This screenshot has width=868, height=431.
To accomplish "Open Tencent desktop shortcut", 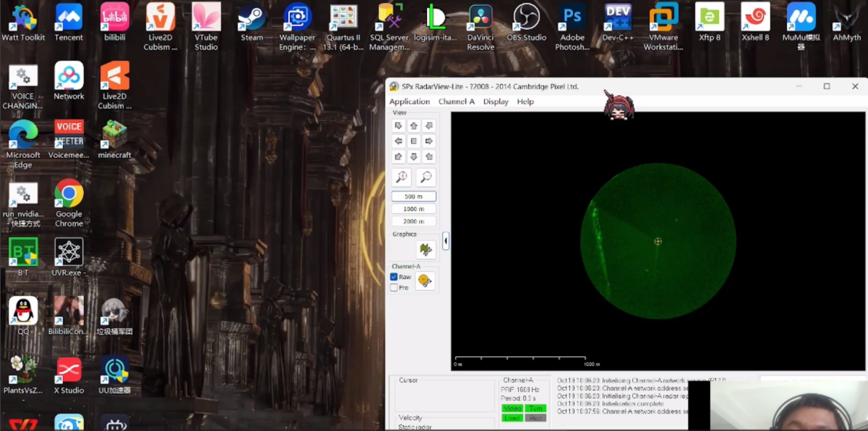I will coord(69,22).
